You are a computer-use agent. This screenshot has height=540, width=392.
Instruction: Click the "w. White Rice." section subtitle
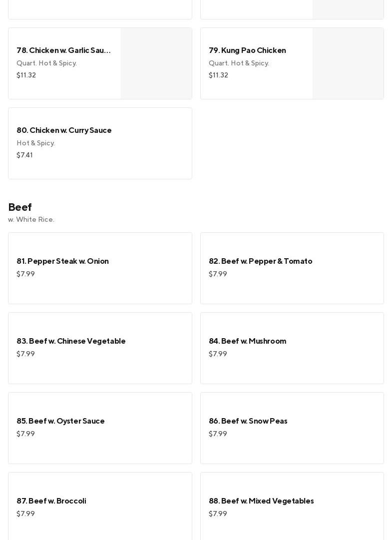coord(31,220)
